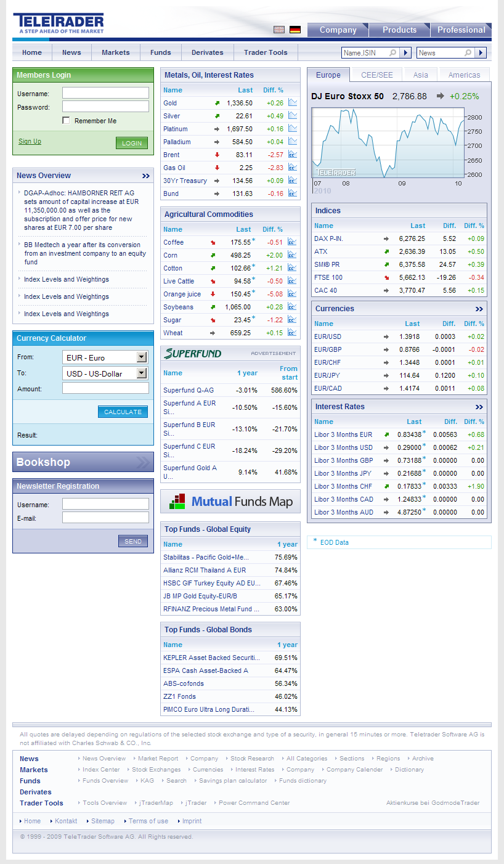504x864 pixels.
Task: Focus the Newsletter E-mail field
Action: [105, 518]
